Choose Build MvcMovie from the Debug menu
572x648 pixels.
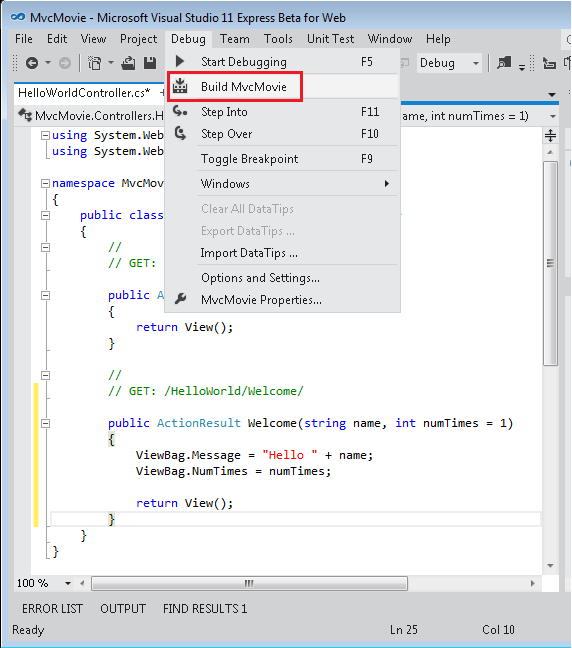tap(283, 86)
